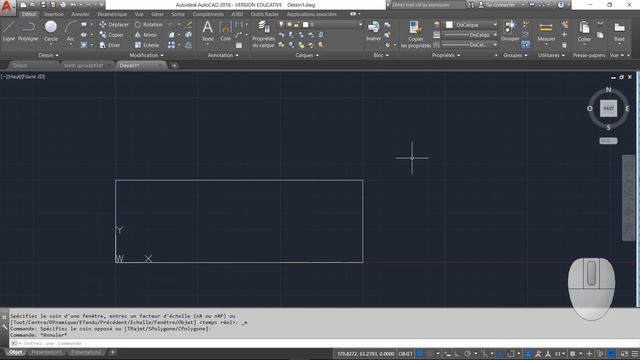Click the Miroir command
Image resolution: width=640 pixels, height=360 pixels.
(146, 35)
